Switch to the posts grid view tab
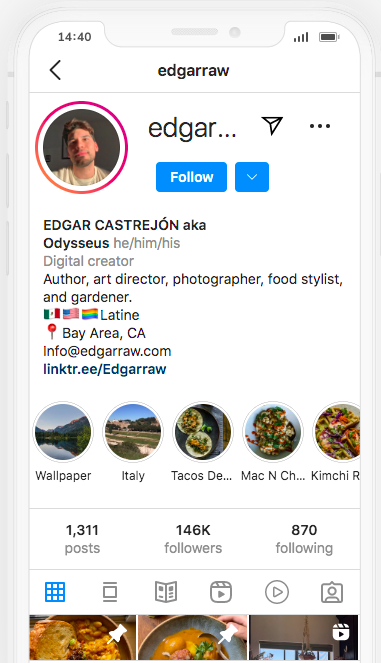Screen dimensions: 381x663 (55, 592)
